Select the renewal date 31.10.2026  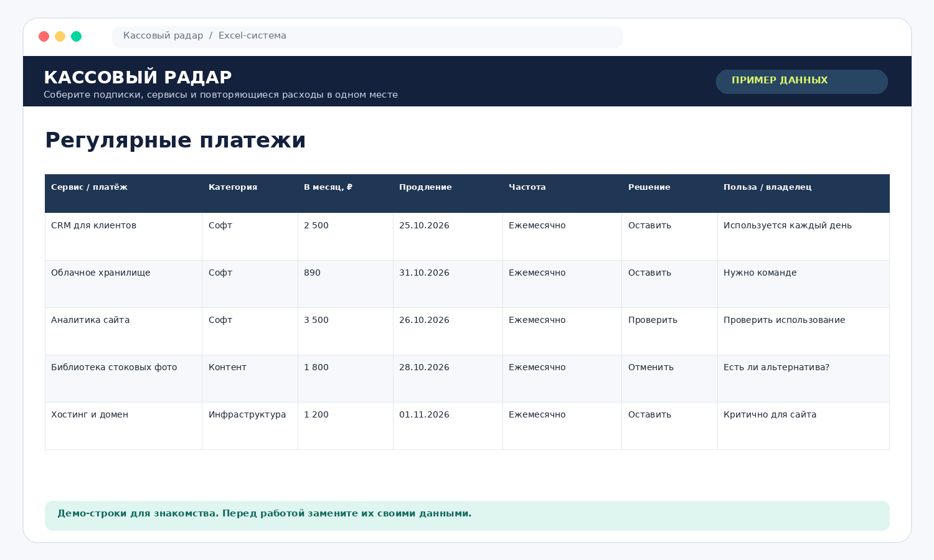(448, 284)
